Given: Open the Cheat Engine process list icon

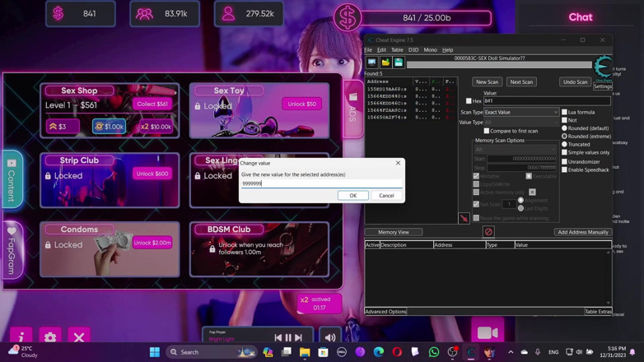Looking at the screenshot, I should coord(372,63).
